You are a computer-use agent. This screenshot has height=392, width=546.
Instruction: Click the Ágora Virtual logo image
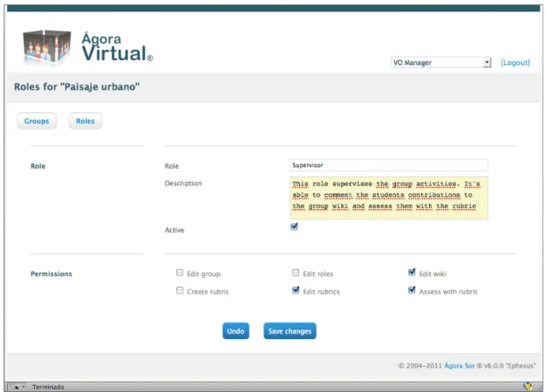point(47,48)
